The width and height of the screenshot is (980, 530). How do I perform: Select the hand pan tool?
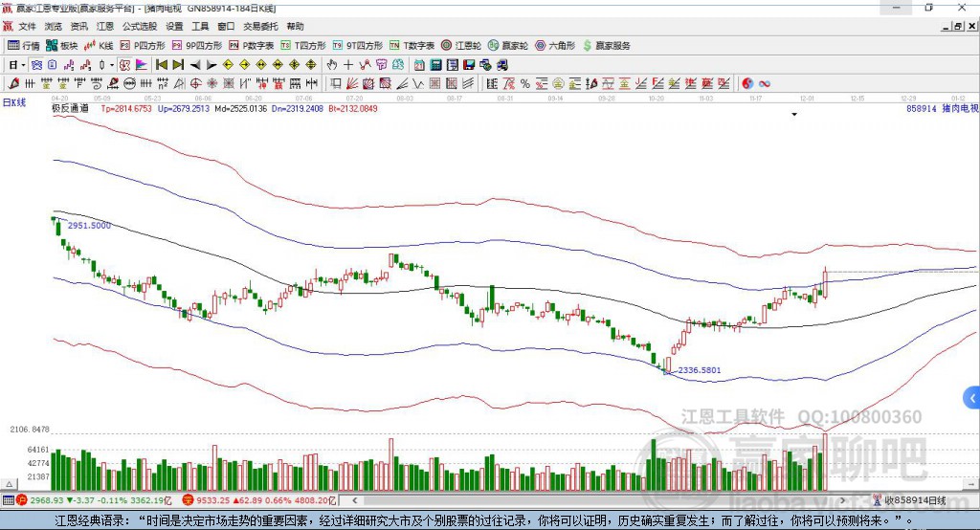[x=332, y=65]
